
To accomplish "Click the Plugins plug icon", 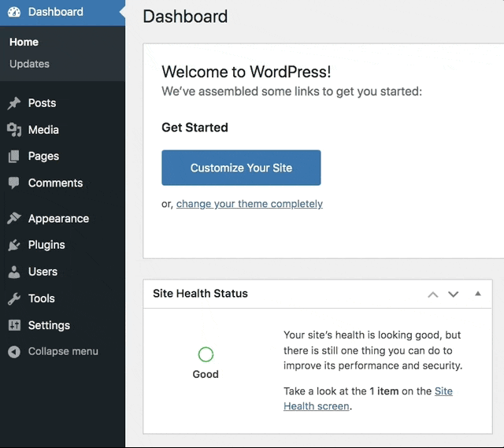I will tap(14, 245).
